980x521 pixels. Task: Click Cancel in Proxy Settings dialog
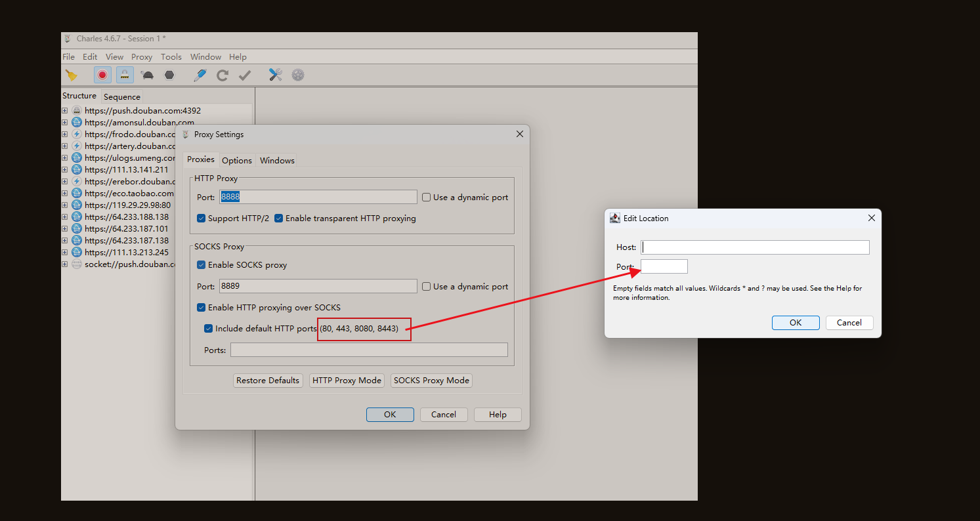coord(444,415)
